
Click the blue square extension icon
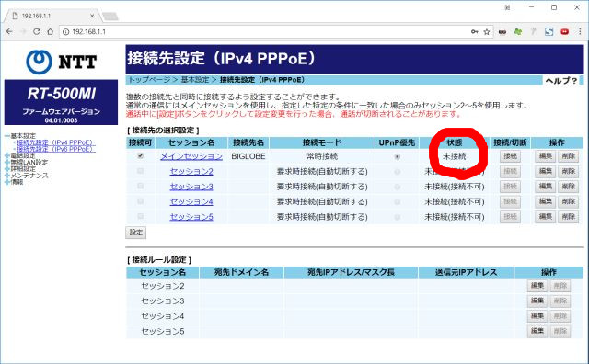point(549,32)
